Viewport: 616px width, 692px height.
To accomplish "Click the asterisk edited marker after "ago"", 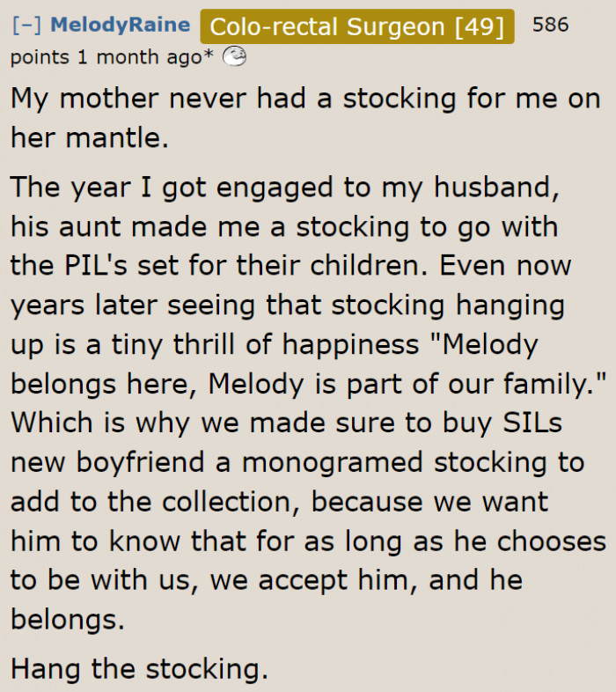I will [x=209, y=54].
